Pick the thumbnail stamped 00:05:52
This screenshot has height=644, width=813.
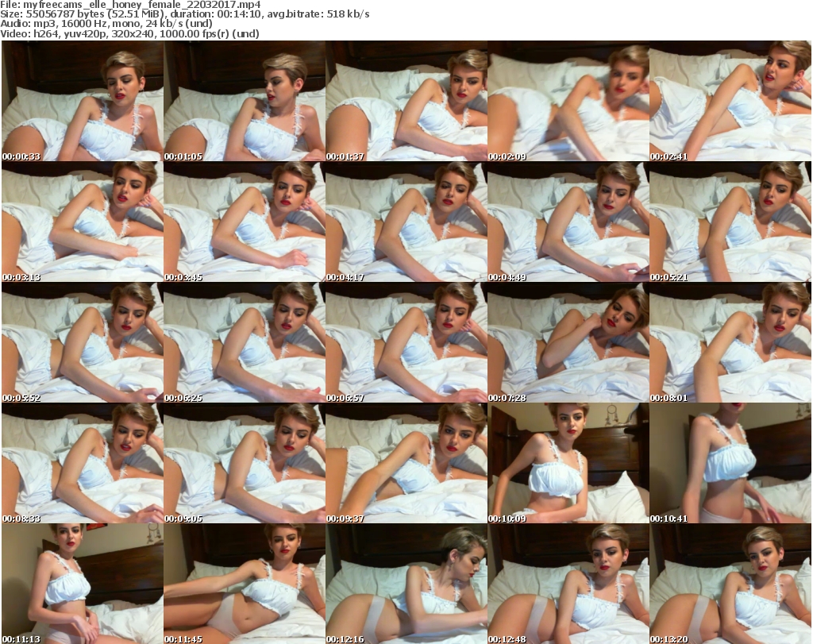[83, 343]
